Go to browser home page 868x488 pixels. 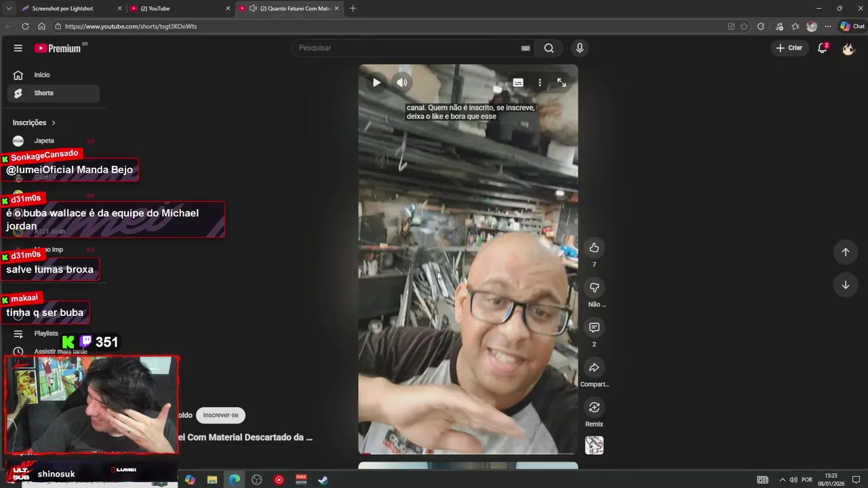pyautogui.click(x=41, y=26)
